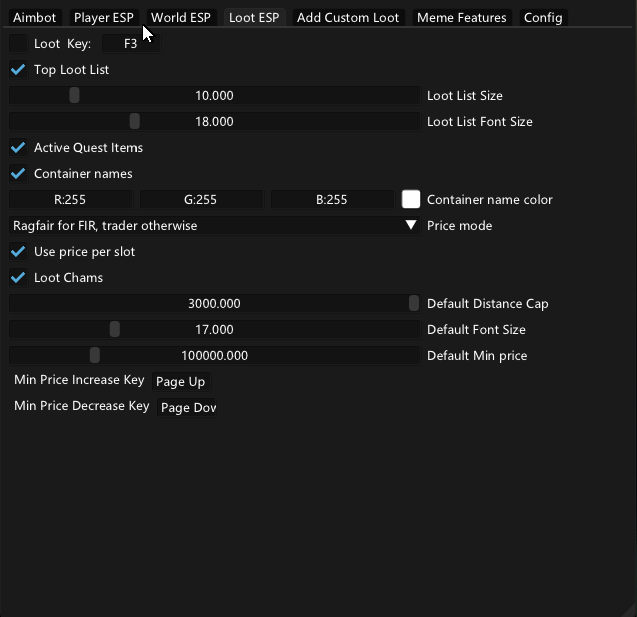Click the Loot List Size slider
The image size is (637, 617).
click(214, 96)
